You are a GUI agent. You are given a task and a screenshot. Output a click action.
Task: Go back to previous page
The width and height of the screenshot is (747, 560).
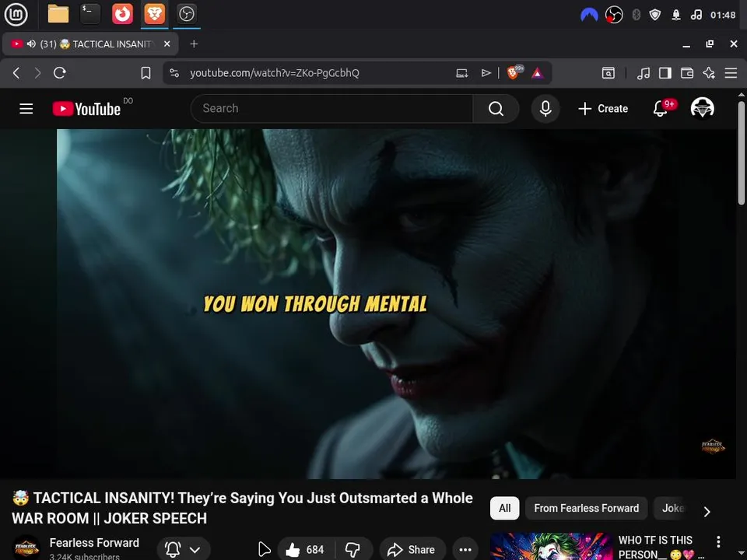[16, 73]
